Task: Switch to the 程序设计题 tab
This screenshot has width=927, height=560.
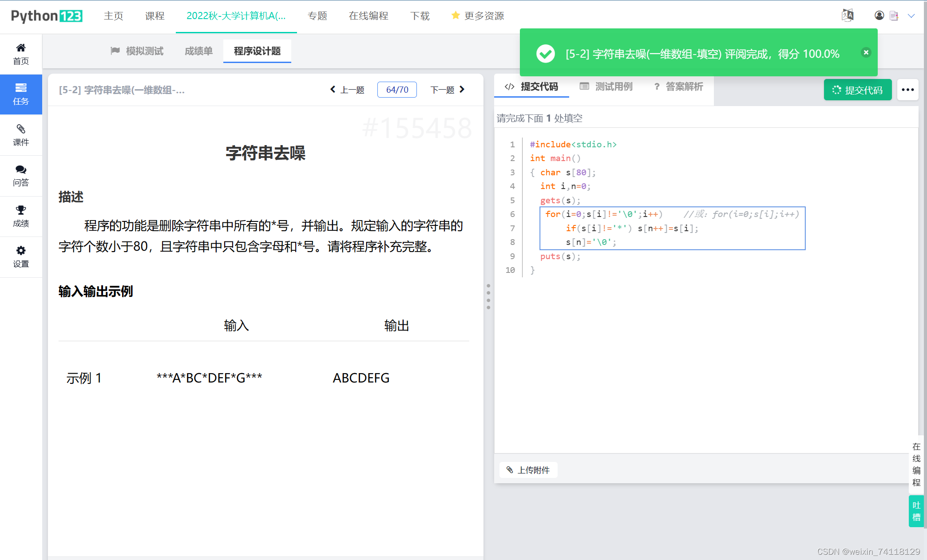Action: [257, 51]
